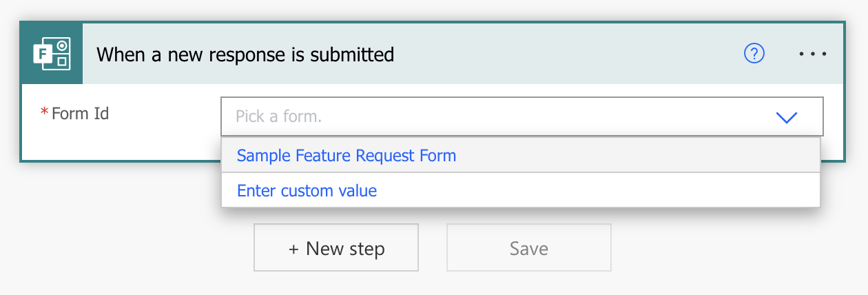868x295 pixels.
Task: Click the When a new response is submitted title
Action: click(x=245, y=54)
